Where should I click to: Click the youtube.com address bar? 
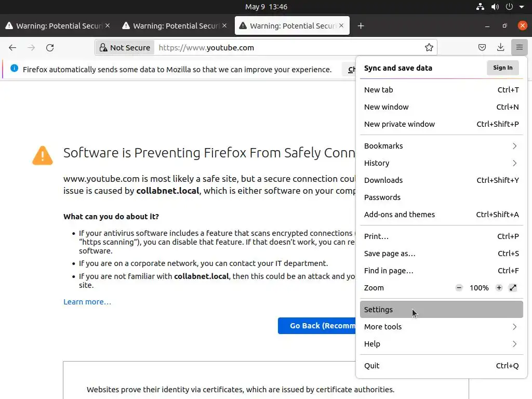[286, 48]
